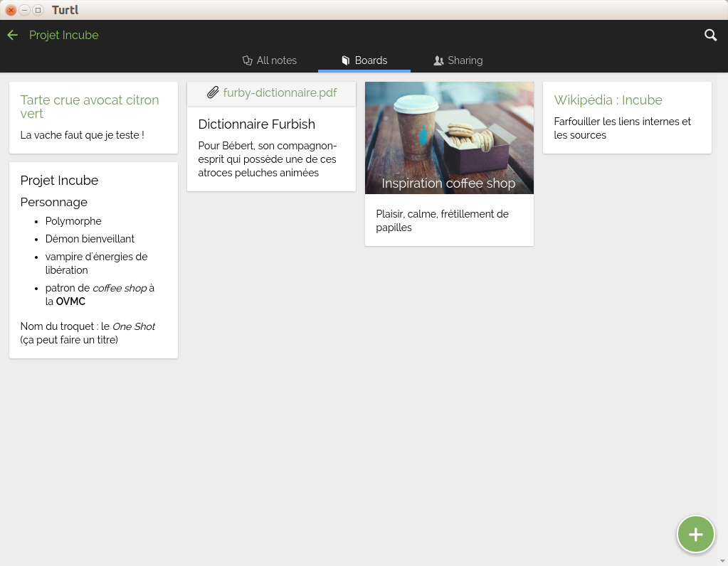Close the Turtl window
Screen dimensions: 728x566
click(11, 10)
